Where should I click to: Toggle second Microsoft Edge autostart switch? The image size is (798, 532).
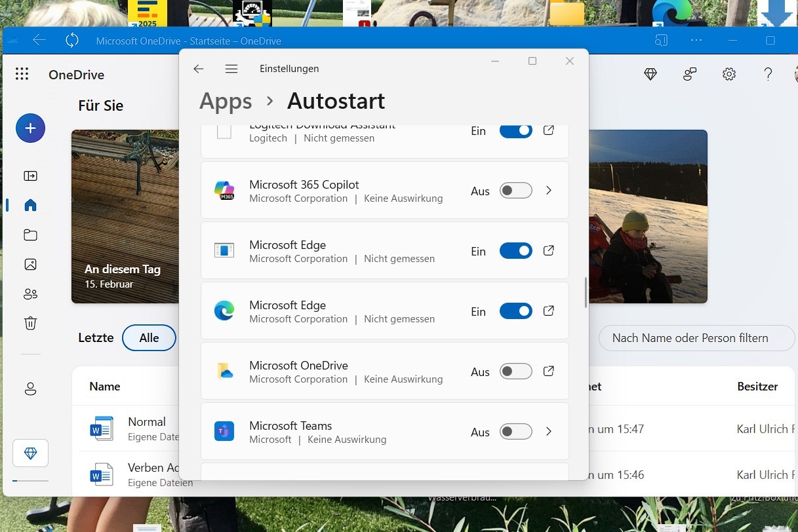tap(516, 311)
